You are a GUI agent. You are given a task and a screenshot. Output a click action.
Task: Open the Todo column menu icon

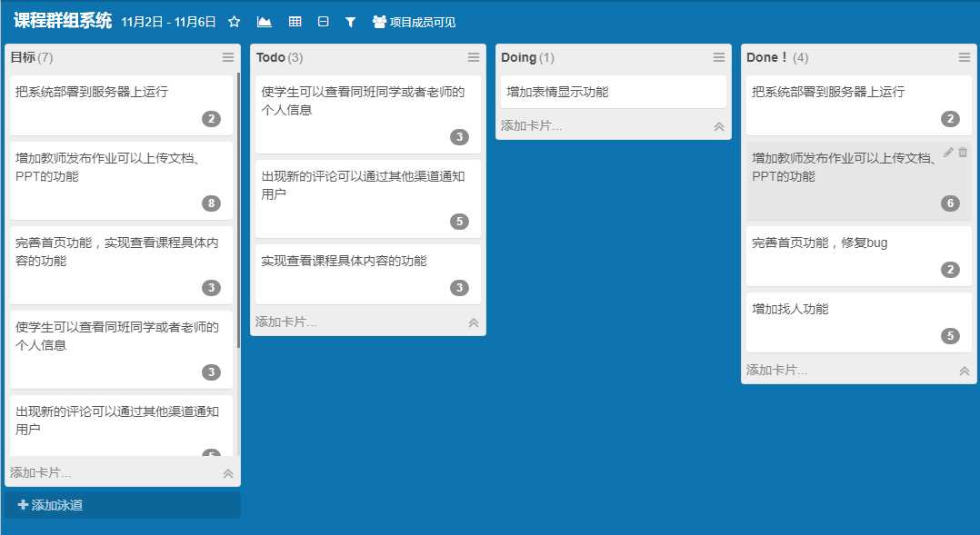coord(474,57)
